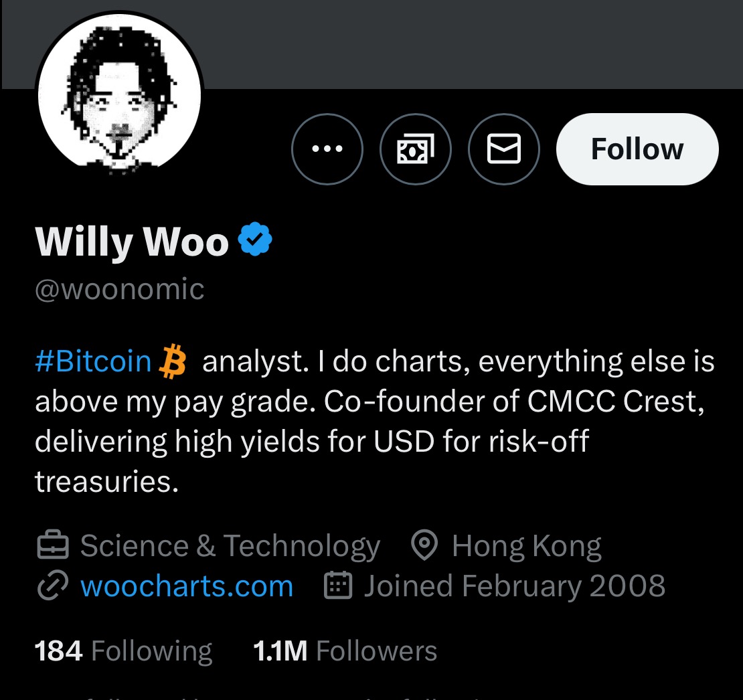Open the three-dot More options menu
The width and height of the screenshot is (743, 700).
coord(327,149)
